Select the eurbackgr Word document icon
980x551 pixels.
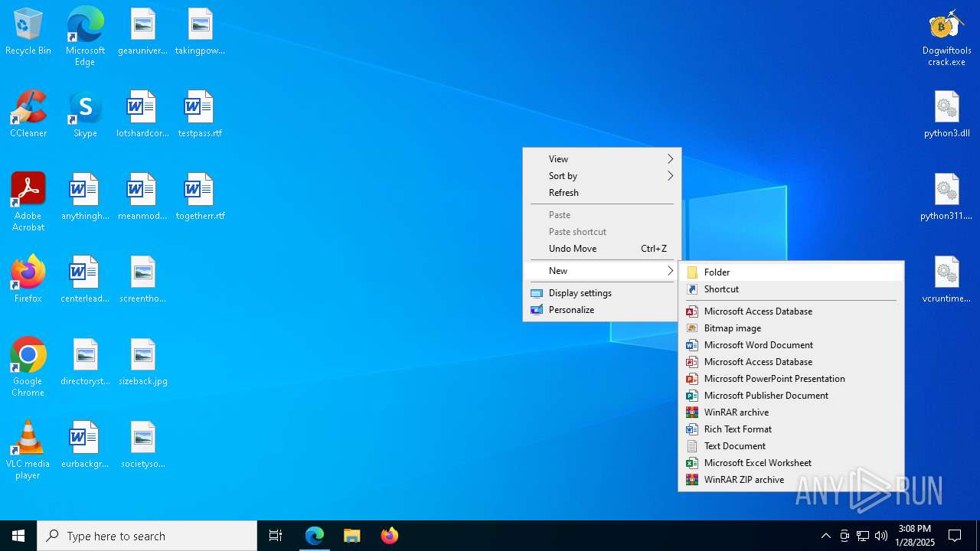point(85,445)
